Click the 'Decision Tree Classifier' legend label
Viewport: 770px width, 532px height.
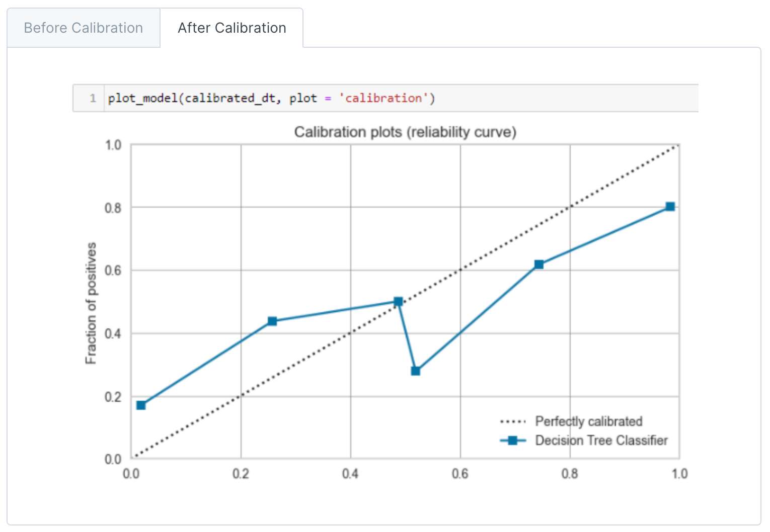point(601,440)
